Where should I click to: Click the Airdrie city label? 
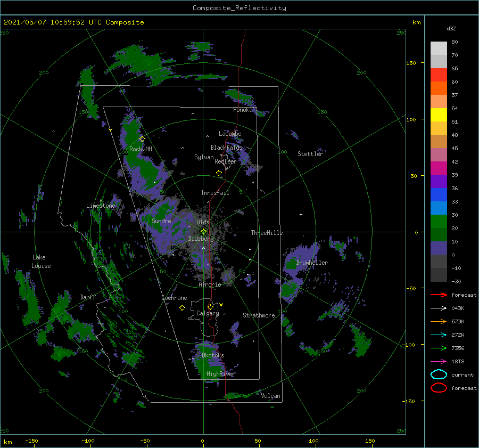(210, 284)
